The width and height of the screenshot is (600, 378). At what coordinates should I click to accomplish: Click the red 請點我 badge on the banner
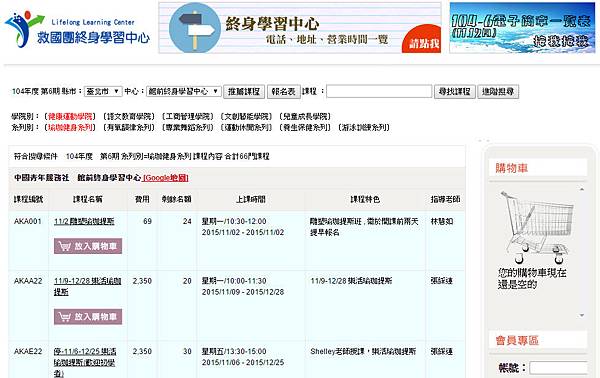(x=422, y=39)
